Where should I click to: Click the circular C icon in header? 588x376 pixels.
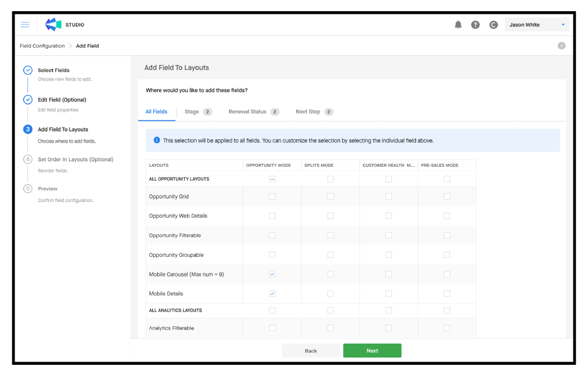(493, 25)
